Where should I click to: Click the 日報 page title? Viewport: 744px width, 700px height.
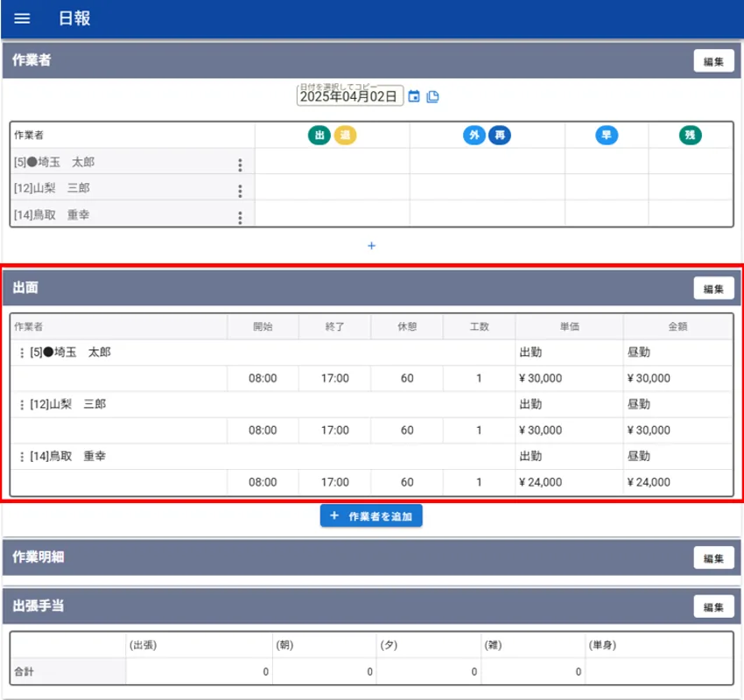(x=74, y=18)
